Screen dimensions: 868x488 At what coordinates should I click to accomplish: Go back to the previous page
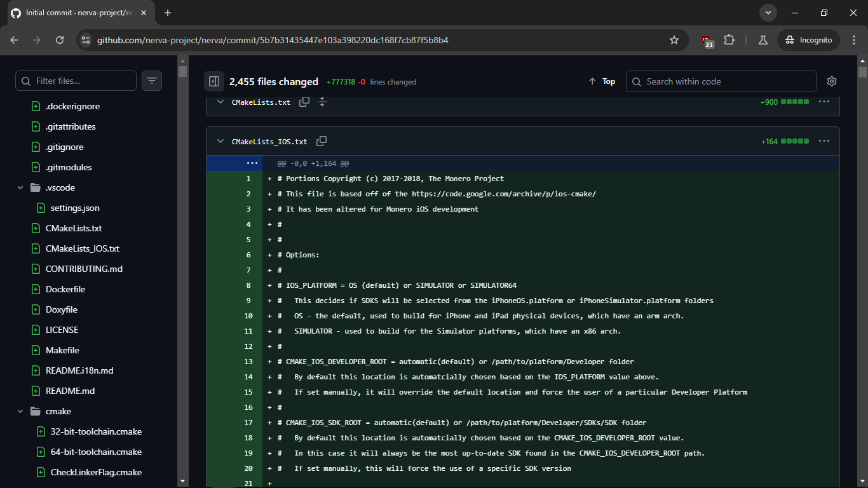[14, 40]
